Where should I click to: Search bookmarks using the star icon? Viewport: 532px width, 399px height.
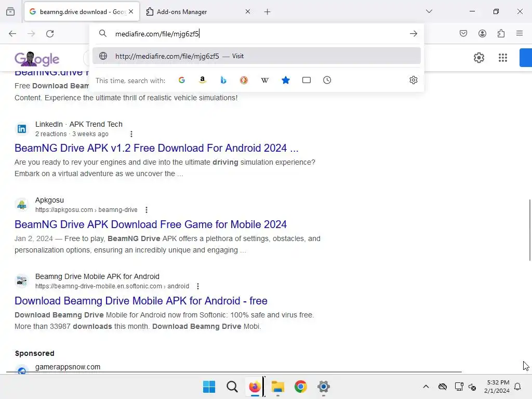pyautogui.click(x=286, y=80)
